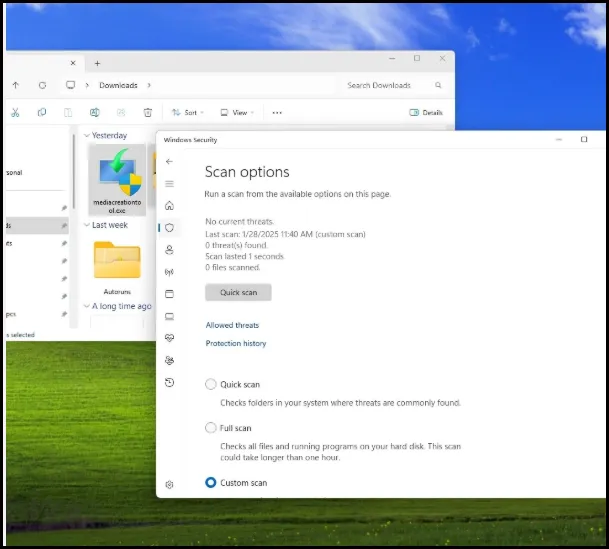Open the View dropdown in File Explorer
The image size is (609, 549).
pos(237,113)
